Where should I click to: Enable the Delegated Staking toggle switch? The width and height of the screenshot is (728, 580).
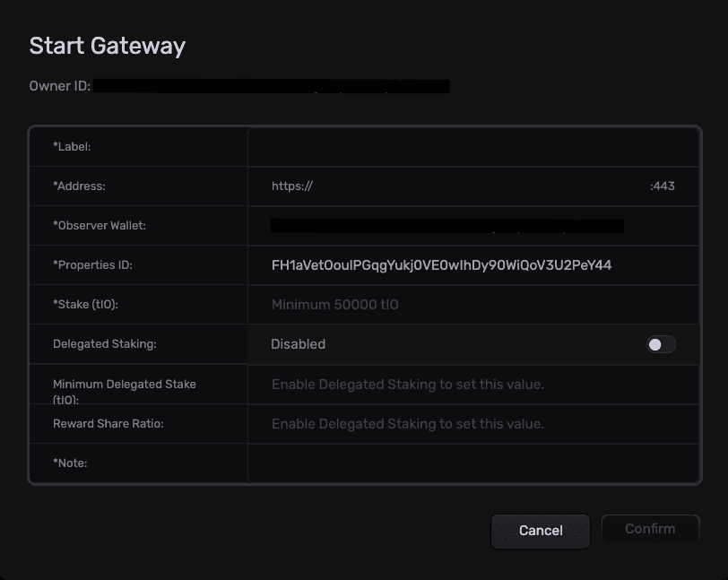click(661, 344)
